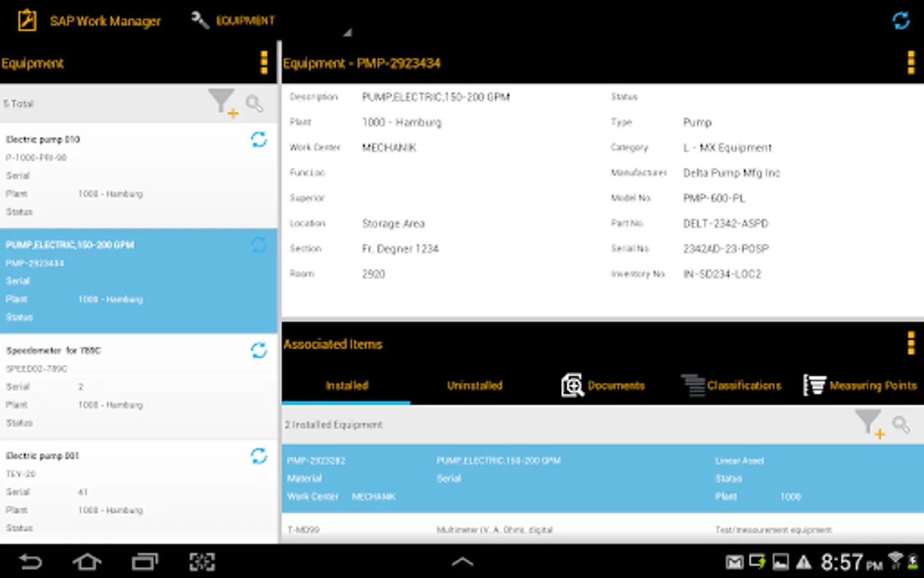Select the Part No. value DELT-2342-ASPD
This screenshot has width=924, height=578.
726,223
